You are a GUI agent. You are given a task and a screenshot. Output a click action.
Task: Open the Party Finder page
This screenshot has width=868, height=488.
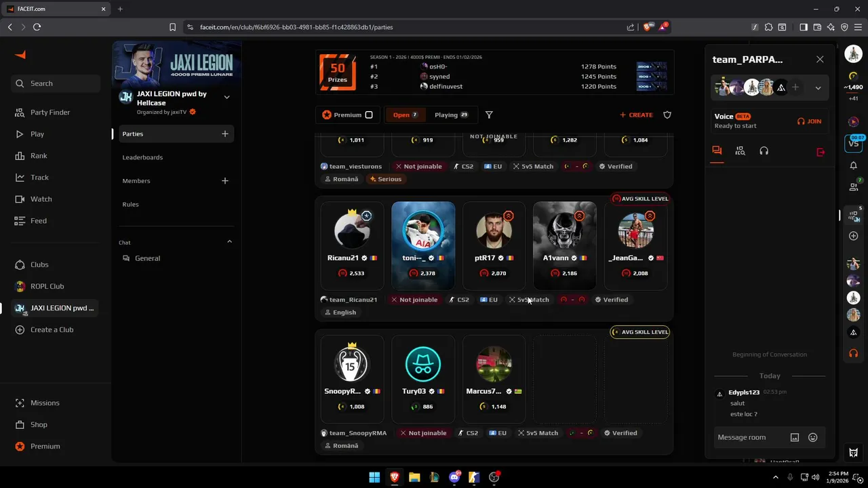pos(43,113)
